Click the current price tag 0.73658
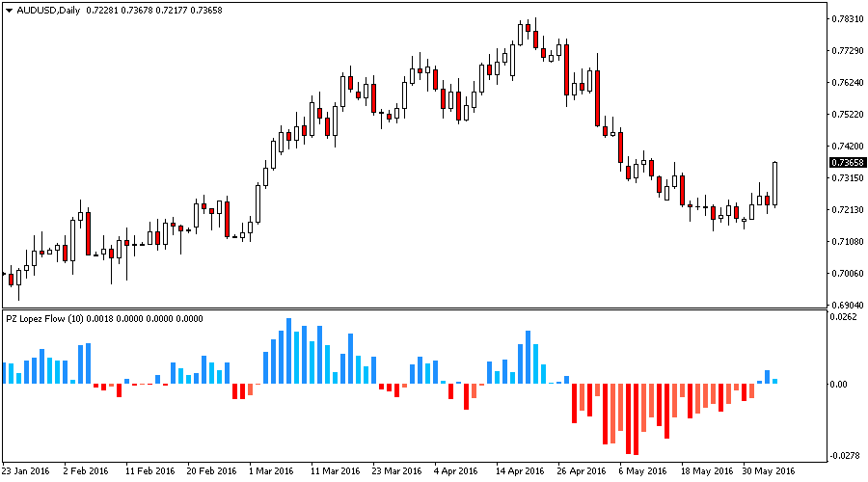 point(846,163)
